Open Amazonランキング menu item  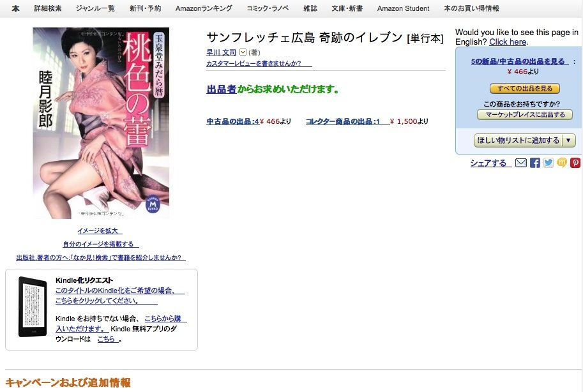coord(204,8)
